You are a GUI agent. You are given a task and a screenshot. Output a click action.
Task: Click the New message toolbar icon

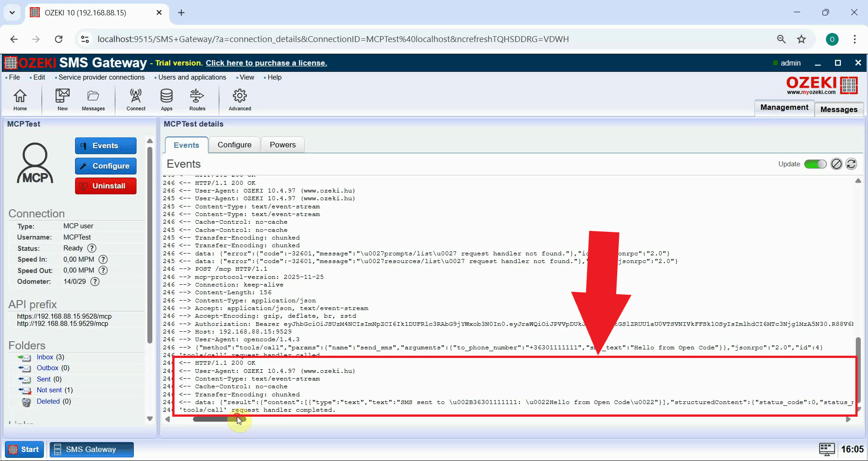click(x=62, y=99)
